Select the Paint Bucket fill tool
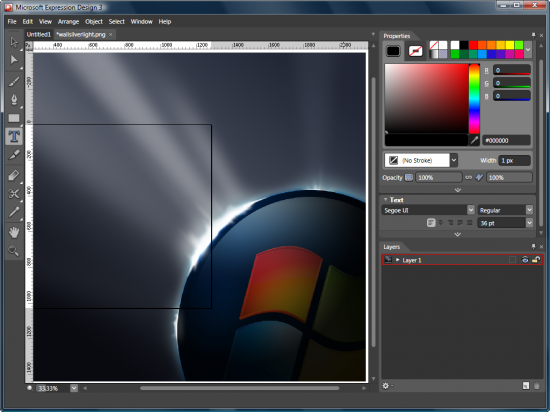Screen dimensions: 550x412 click(14, 175)
